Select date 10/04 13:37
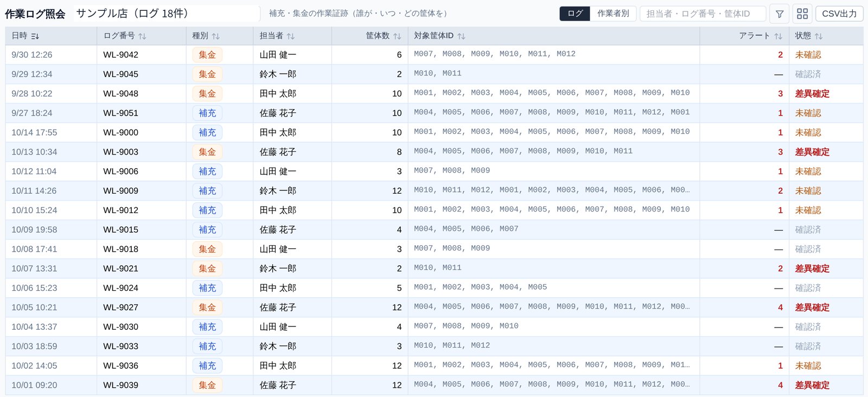Image resolution: width=868 pixels, height=397 pixels. pos(34,327)
